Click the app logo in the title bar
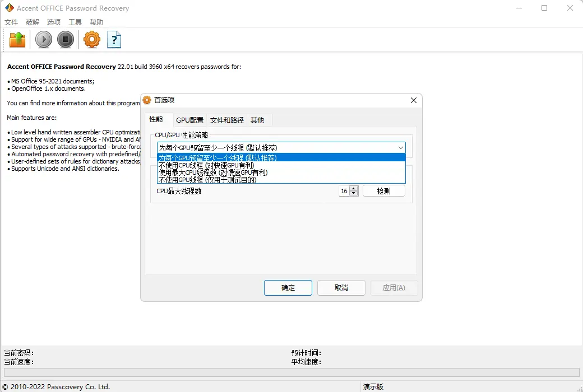Image resolution: width=583 pixels, height=392 pixels. pyautogui.click(x=10, y=8)
